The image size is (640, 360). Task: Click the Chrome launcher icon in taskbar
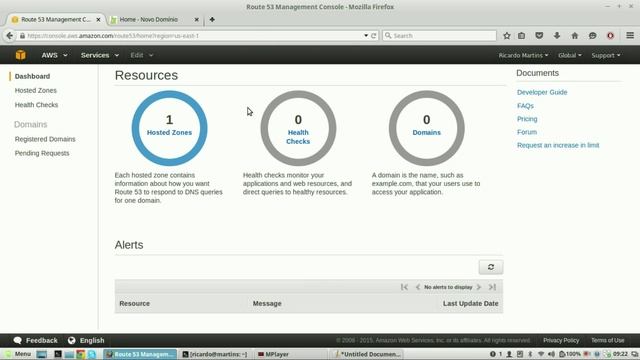[80, 354]
